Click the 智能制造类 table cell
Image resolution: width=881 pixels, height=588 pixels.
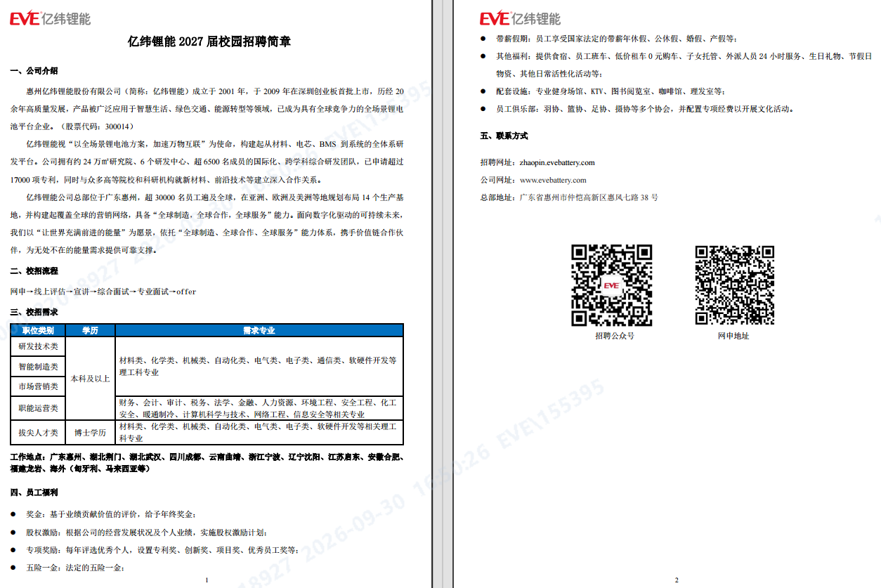pyautogui.click(x=38, y=367)
